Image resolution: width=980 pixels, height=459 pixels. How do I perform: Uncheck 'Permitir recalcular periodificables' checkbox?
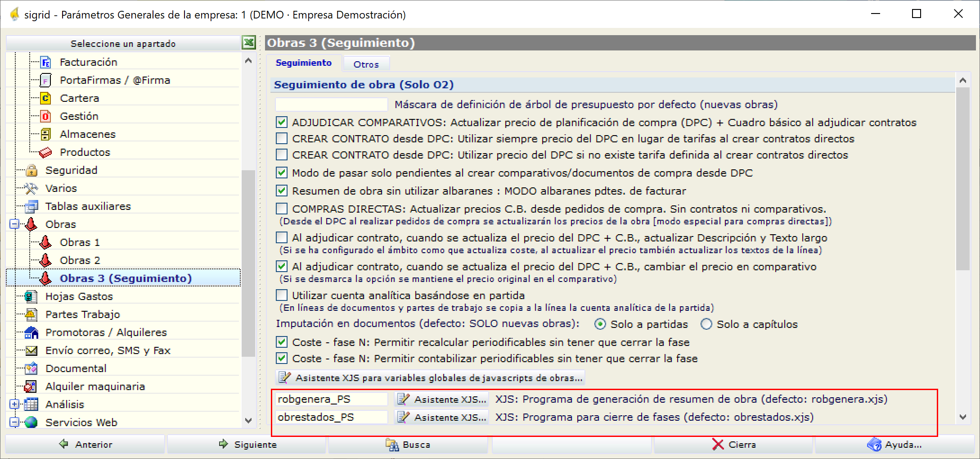tap(282, 342)
